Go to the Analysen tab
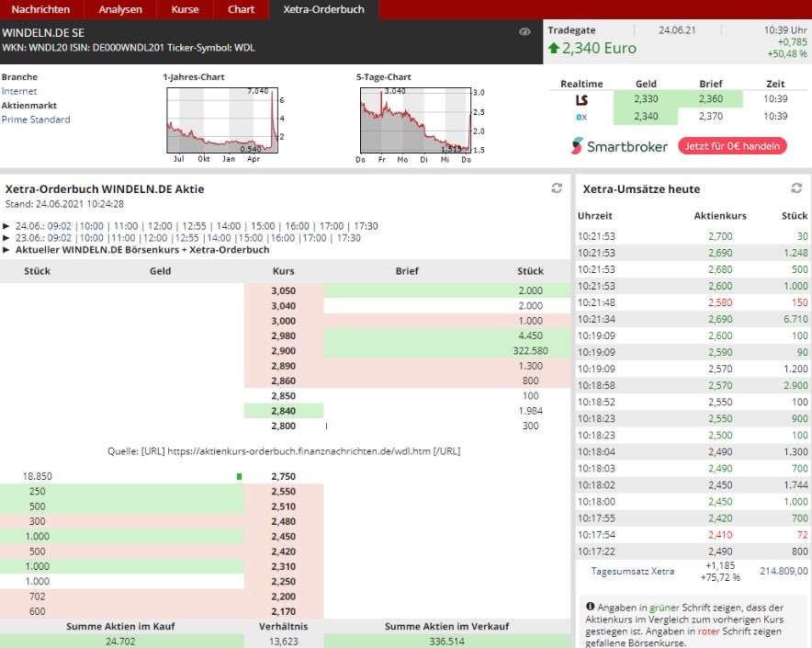The height and width of the screenshot is (648, 812). [x=120, y=9]
